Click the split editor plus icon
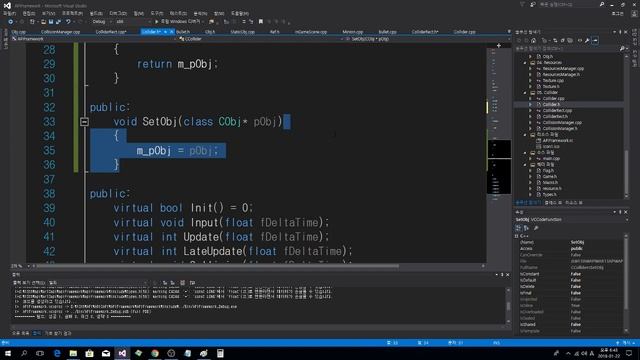Screen dimensions: 640x360 (x=499, y=46)
